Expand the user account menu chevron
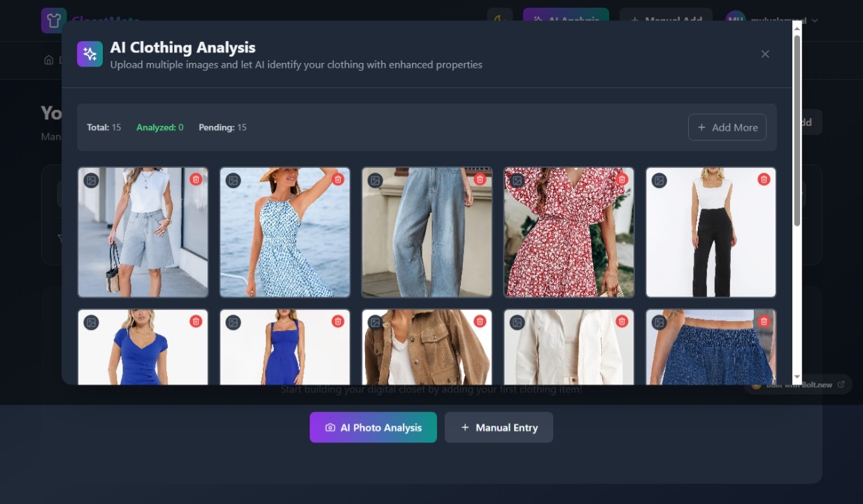This screenshot has width=863, height=504. coord(815,20)
